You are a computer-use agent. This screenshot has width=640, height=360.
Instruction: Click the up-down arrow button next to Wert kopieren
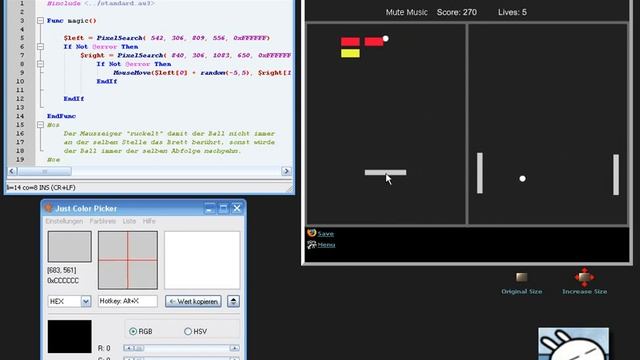pos(233,301)
